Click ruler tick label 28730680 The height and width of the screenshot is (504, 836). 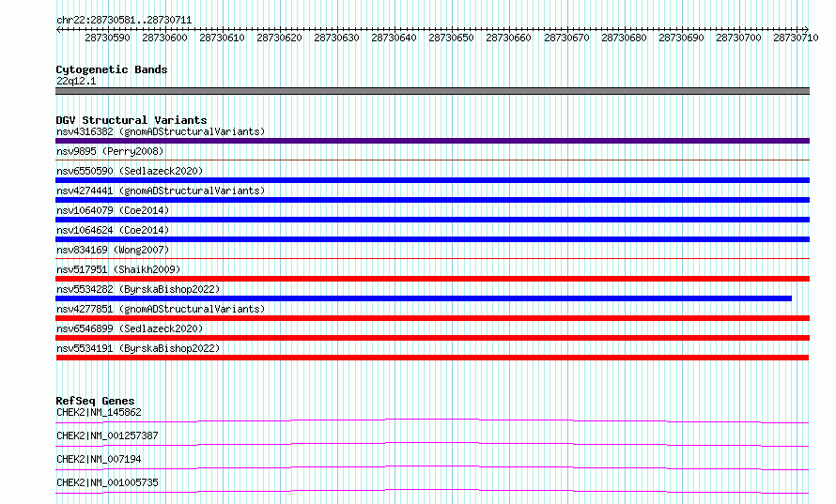(x=624, y=38)
